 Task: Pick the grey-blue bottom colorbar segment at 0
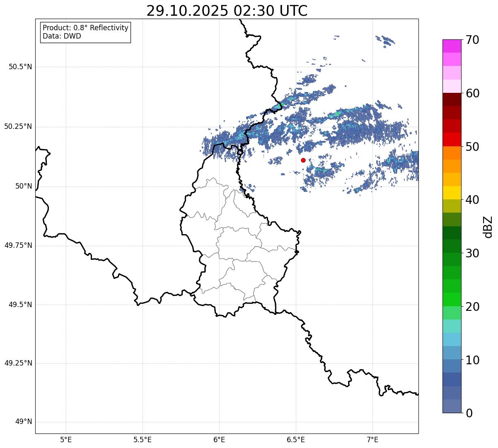(452, 406)
